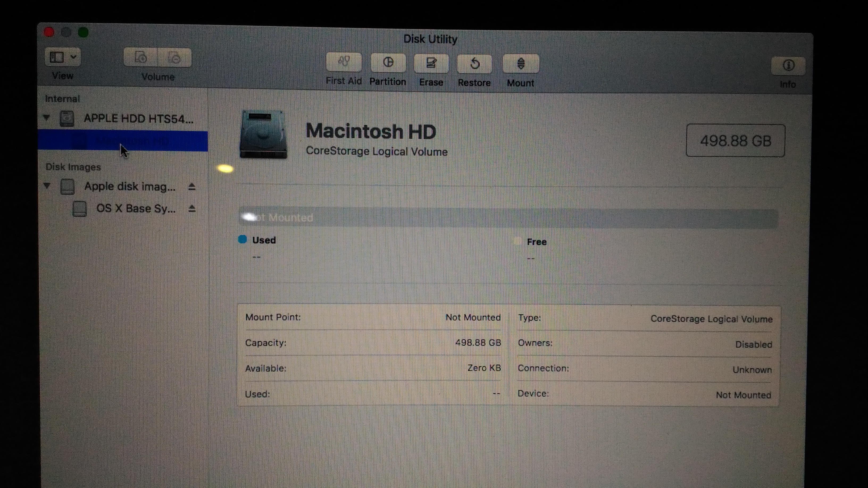Click the 498.88 GB size box
The height and width of the screenshot is (488, 868).
click(736, 140)
